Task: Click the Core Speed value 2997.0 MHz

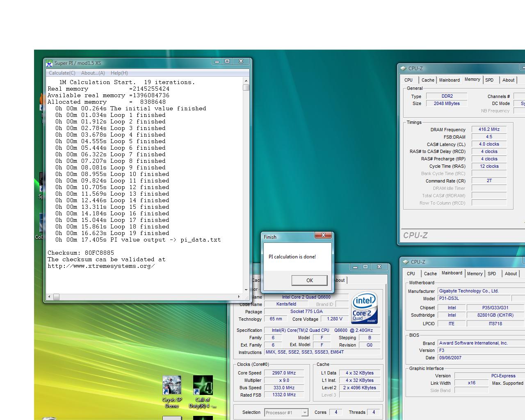Action: (x=284, y=373)
